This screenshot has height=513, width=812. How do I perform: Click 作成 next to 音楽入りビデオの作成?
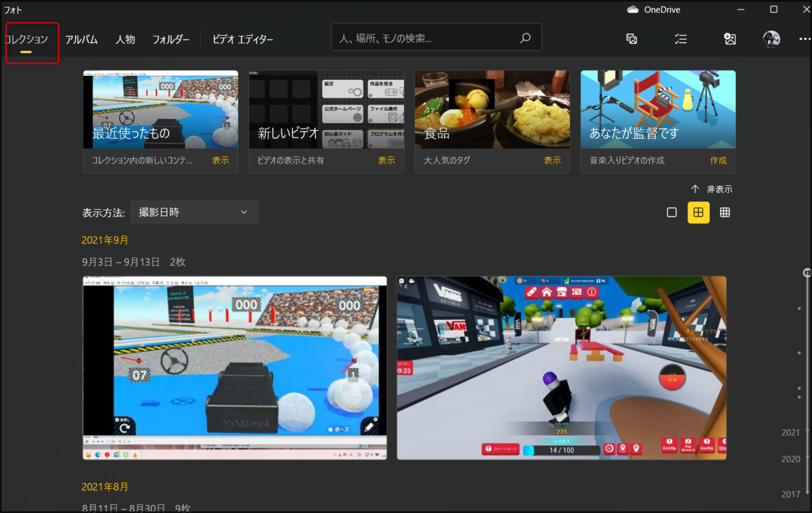pyautogui.click(x=718, y=161)
